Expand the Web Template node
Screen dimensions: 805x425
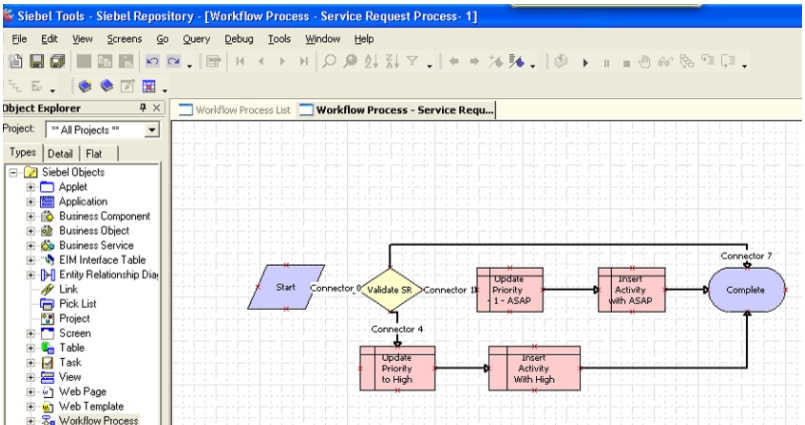click(x=30, y=407)
